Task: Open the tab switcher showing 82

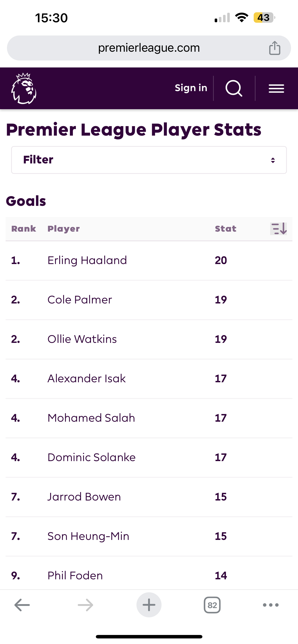Action: pos(212,605)
